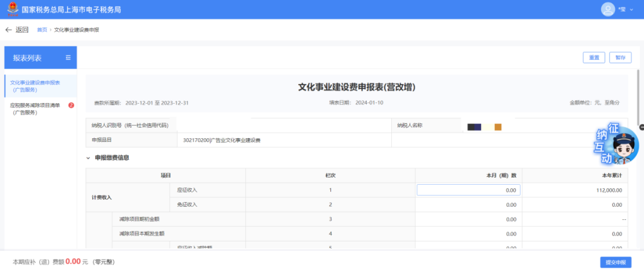Click the 免征收入 本月数 value cell
This screenshot has height=273, width=644.
(x=468, y=204)
